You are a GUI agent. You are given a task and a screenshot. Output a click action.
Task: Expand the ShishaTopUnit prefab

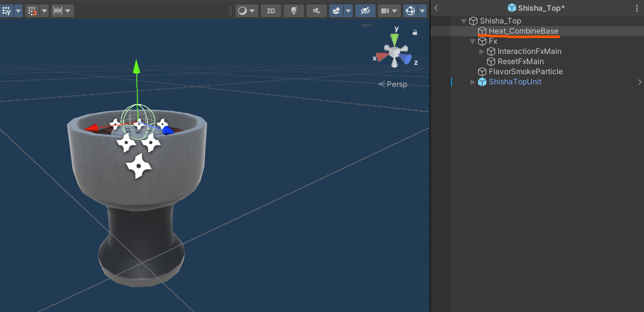tap(473, 82)
